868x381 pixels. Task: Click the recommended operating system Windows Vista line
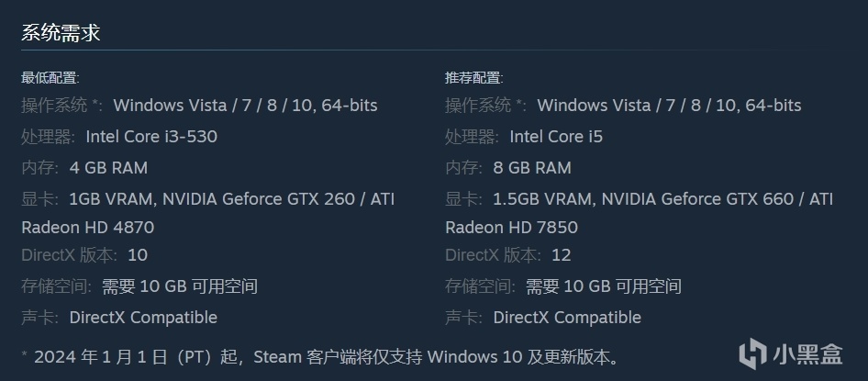pyautogui.click(x=669, y=106)
